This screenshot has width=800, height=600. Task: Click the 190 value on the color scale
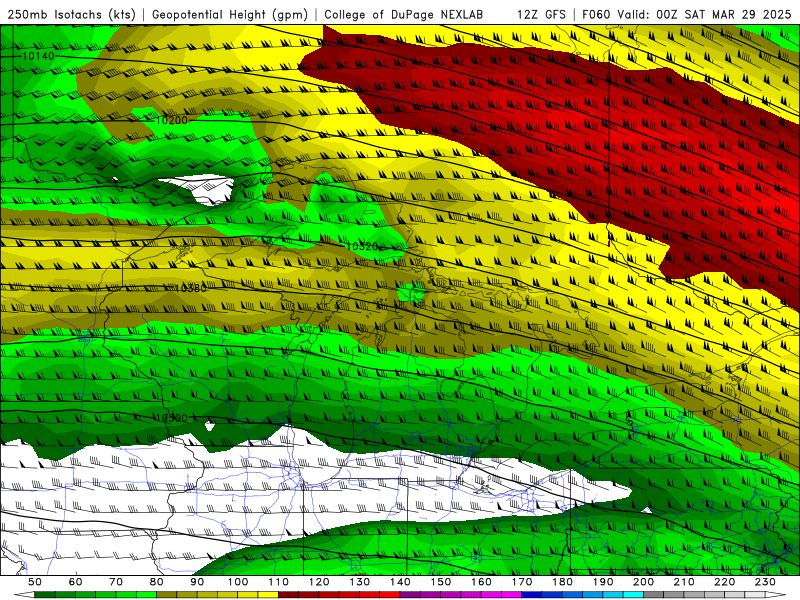[603, 582]
